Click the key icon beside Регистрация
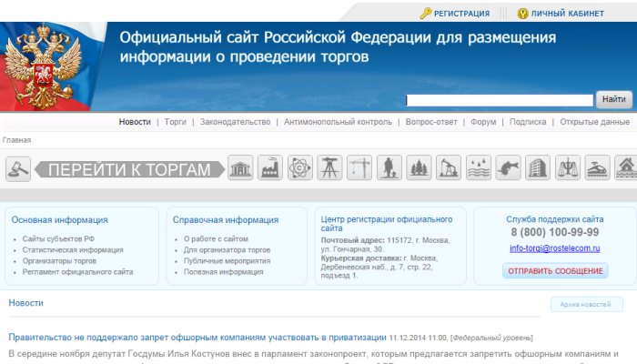 [425, 14]
